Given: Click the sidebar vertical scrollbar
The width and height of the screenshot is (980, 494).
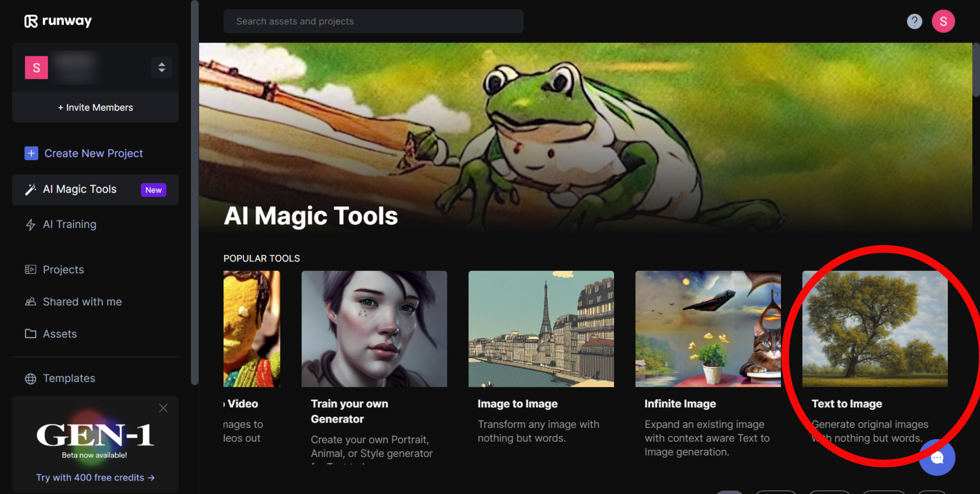Looking at the screenshot, I should tap(194, 192).
